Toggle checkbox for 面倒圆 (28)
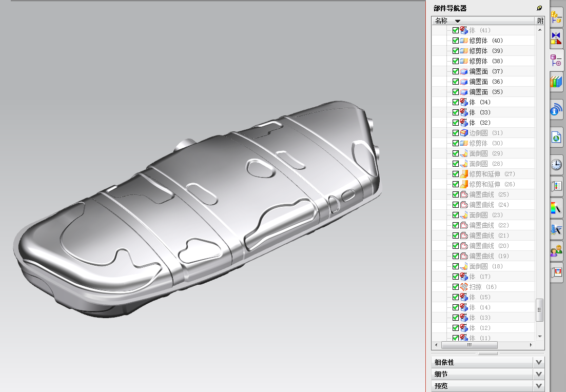This screenshot has width=566, height=392. [x=456, y=164]
